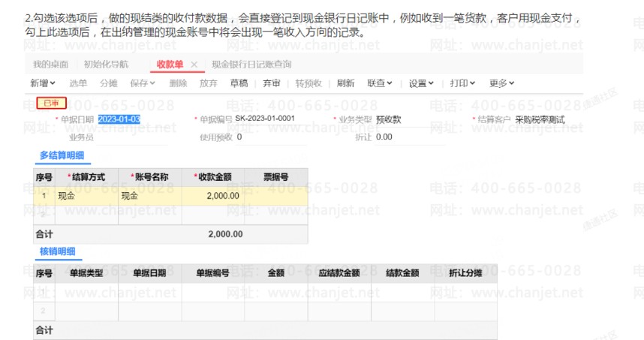The height and width of the screenshot is (340, 644).
Task: Click the 折让分摊 column header
Action: [466, 273]
